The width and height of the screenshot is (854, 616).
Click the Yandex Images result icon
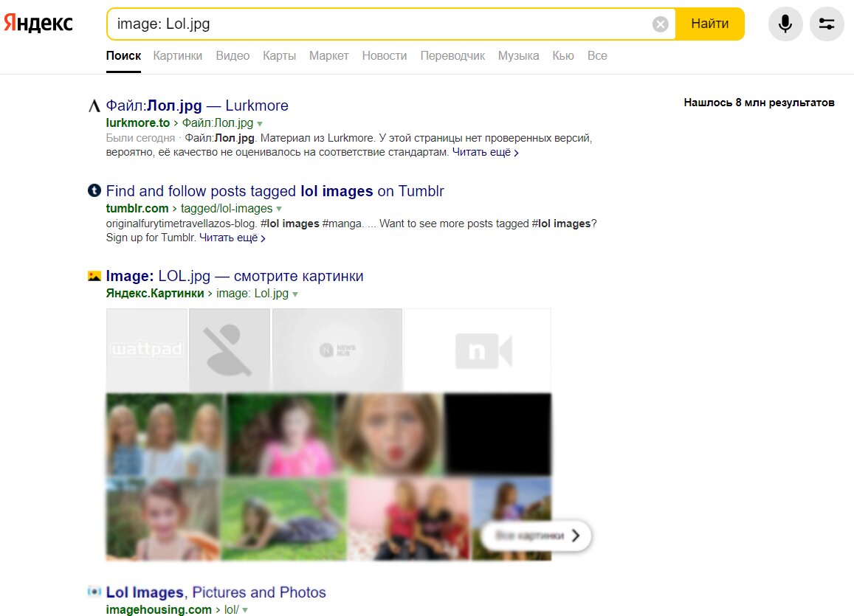click(x=94, y=276)
